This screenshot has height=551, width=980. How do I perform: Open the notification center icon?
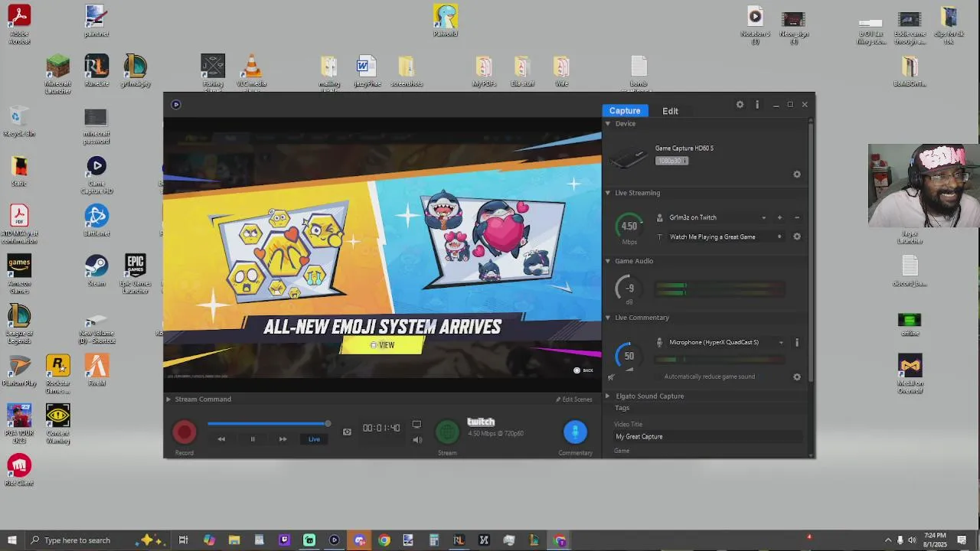[962, 540]
